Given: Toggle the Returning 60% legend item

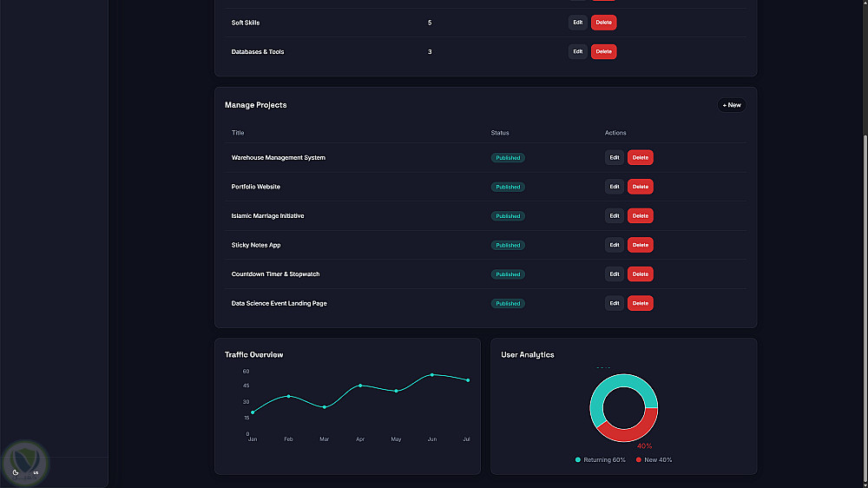Looking at the screenshot, I should tap(600, 459).
